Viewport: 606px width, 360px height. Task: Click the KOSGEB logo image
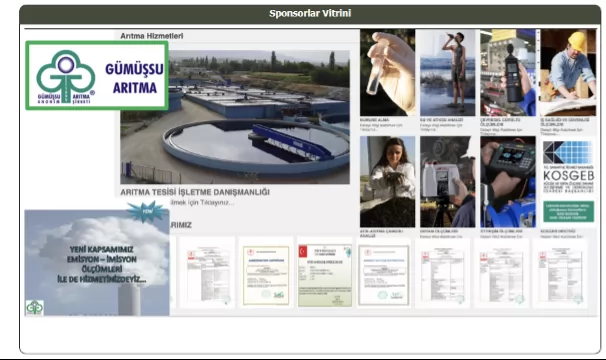pyautogui.click(x=568, y=167)
